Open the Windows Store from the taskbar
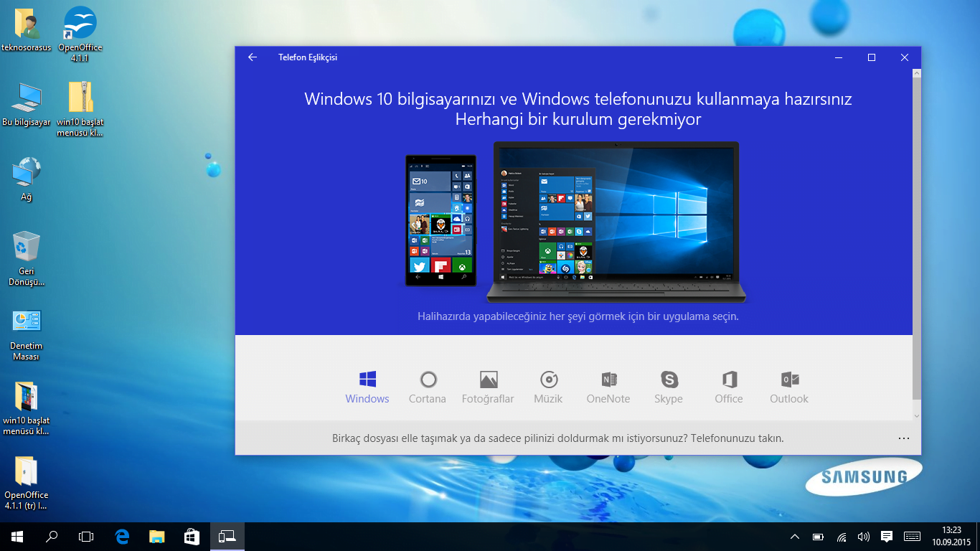980x551 pixels. coord(191,536)
